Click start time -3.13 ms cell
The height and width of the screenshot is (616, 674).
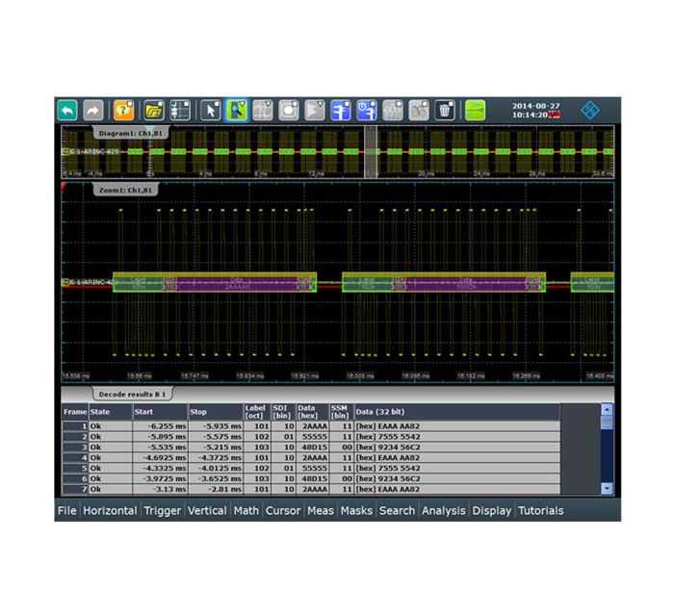[x=161, y=489]
